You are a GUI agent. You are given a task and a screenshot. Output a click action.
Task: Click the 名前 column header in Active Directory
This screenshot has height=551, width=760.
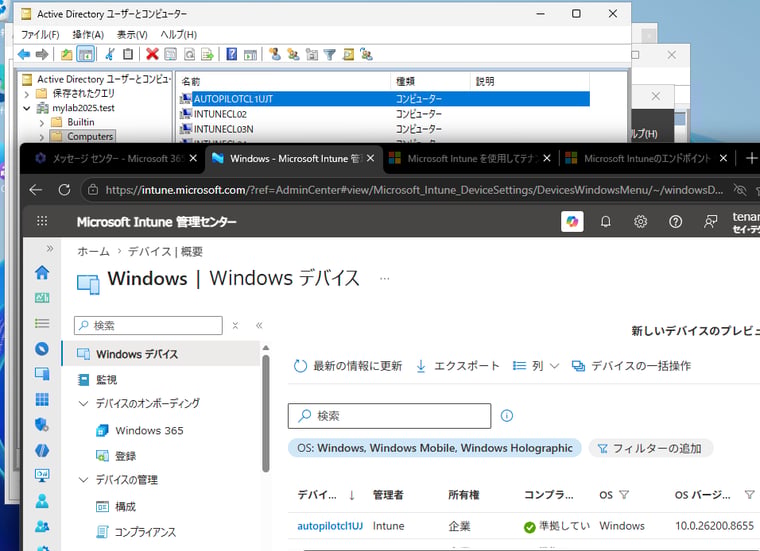(284, 81)
